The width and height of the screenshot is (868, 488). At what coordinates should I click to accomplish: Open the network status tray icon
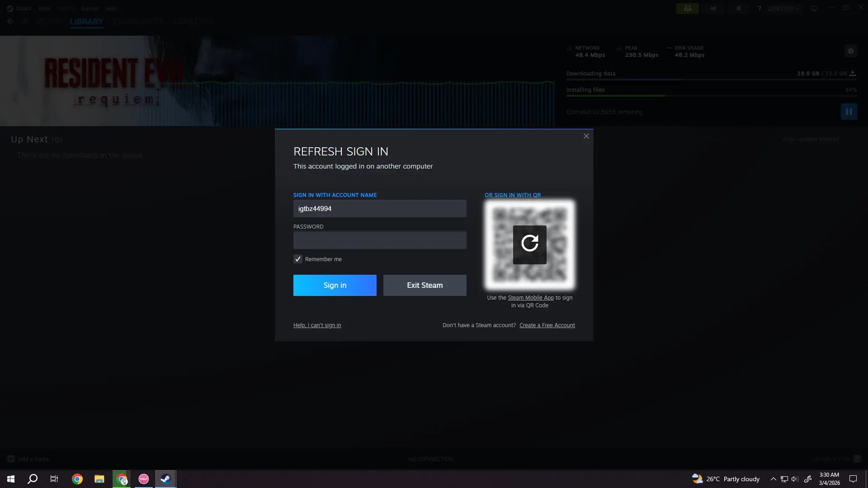(x=784, y=479)
